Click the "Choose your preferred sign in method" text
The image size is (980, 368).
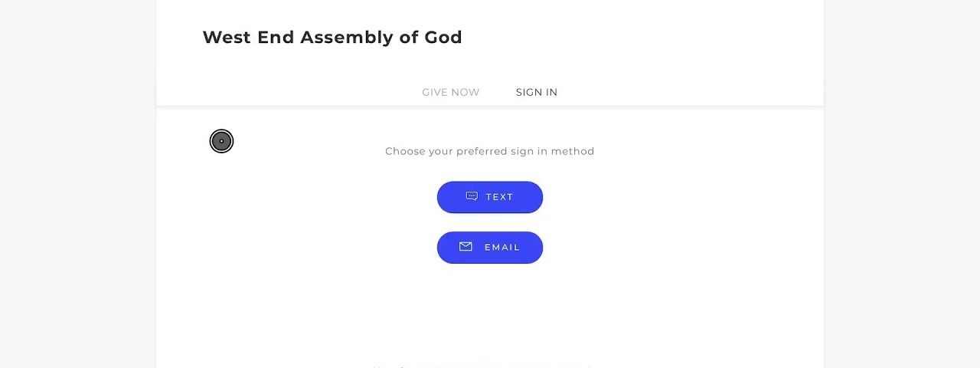[x=489, y=151]
